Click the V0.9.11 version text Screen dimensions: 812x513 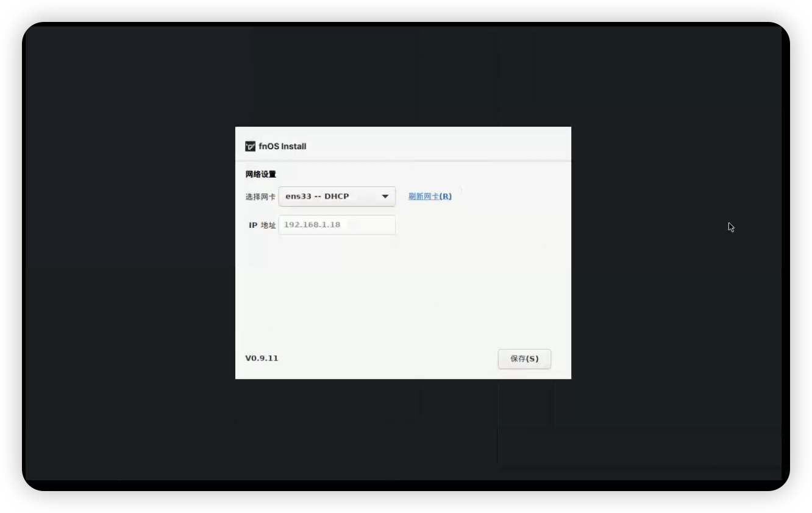click(x=262, y=358)
